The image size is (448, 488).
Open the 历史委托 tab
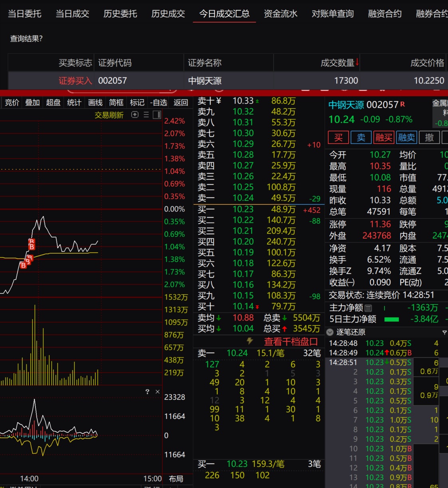120,14
